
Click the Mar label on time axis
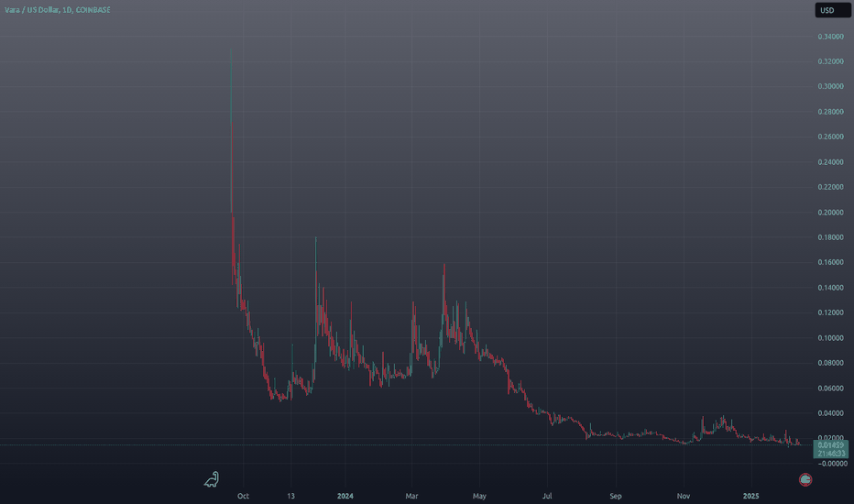click(x=411, y=496)
